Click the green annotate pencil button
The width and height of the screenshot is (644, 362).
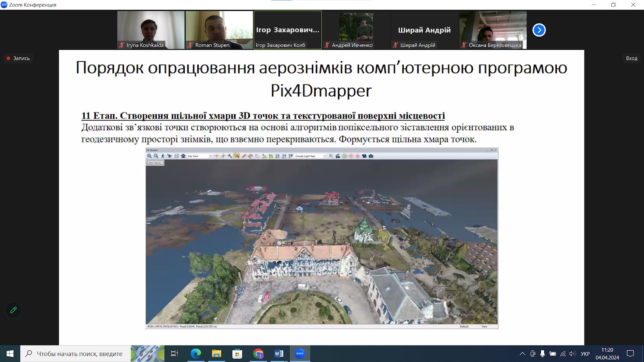(13, 310)
